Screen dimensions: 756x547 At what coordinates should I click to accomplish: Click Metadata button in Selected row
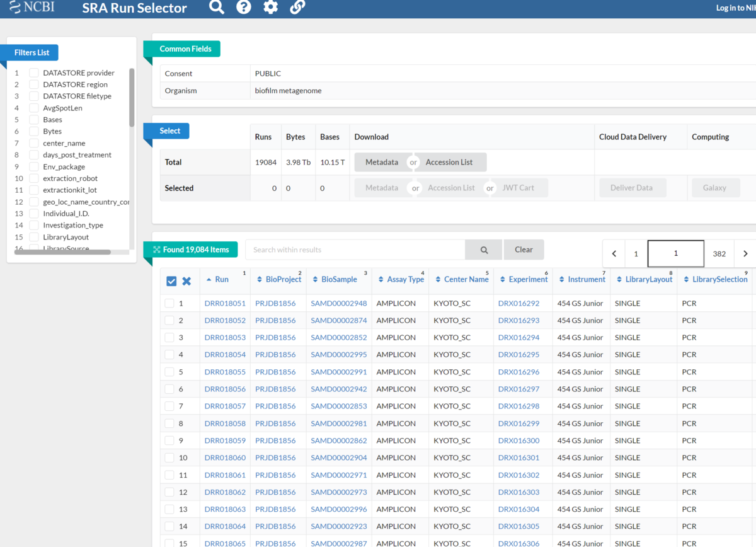(382, 188)
